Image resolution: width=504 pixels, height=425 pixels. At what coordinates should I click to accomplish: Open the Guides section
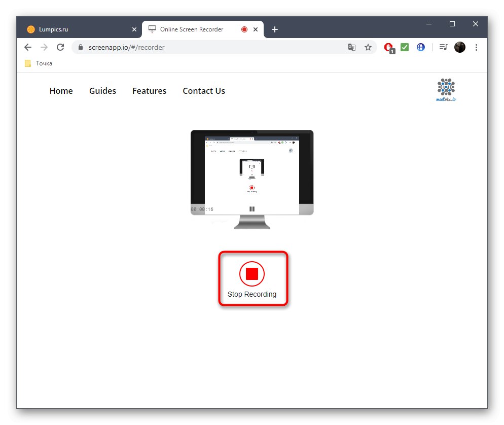102,91
